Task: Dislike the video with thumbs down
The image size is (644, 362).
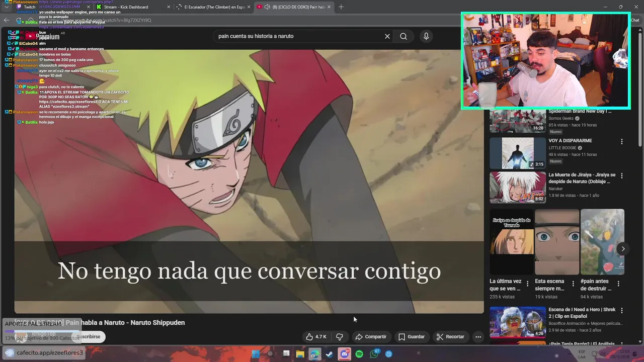Action: click(340, 337)
